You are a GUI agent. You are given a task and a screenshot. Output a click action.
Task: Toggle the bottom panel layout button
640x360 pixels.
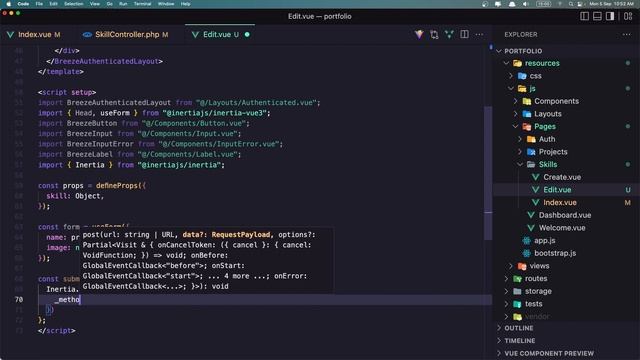[597, 16]
